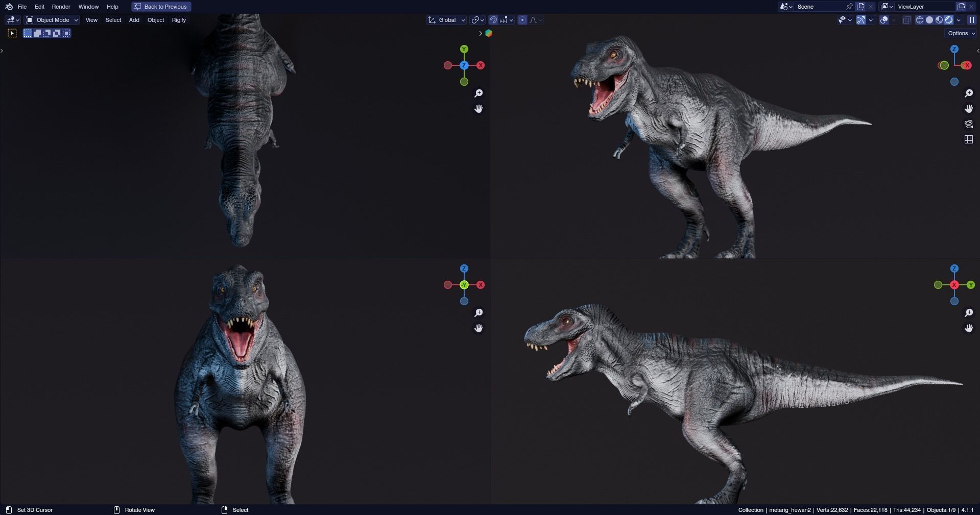The height and width of the screenshot is (515, 980).
Task: Toggle viewport gizmos display
Action: tap(861, 20)
